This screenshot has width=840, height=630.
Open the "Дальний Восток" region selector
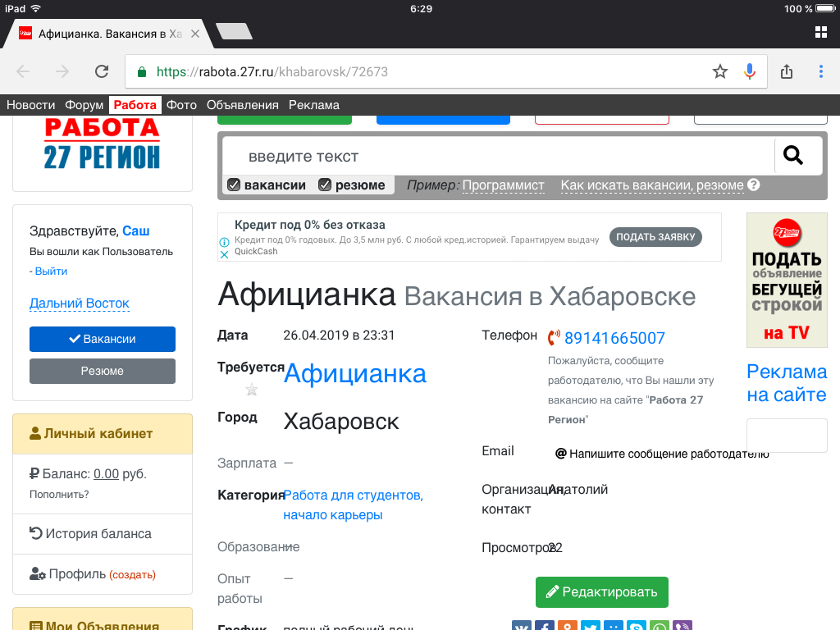point(80,304)
